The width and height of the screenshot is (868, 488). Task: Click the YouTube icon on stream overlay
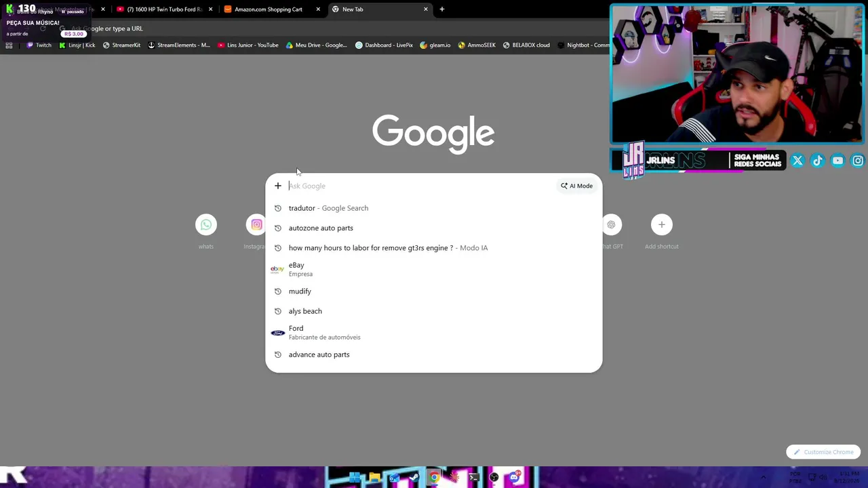tap(837, 161)
